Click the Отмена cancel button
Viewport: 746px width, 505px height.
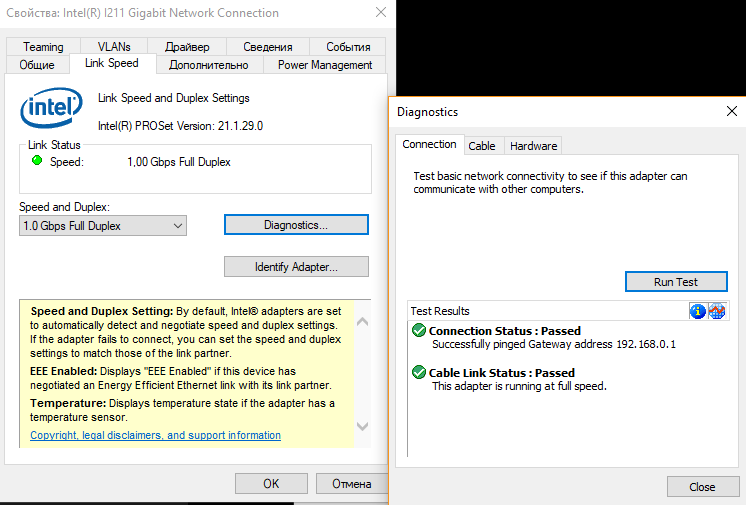351,484
